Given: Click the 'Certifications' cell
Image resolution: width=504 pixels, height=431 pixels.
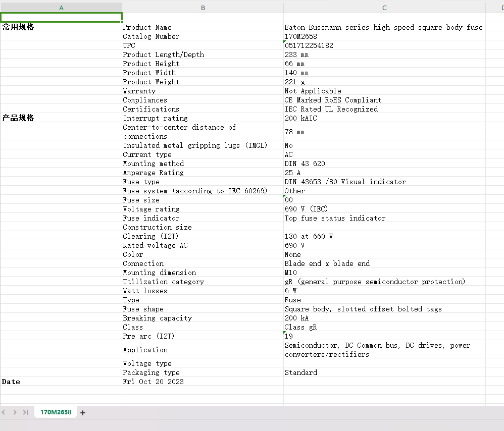Looking at the screenshot, I should [x=203, y=109].
